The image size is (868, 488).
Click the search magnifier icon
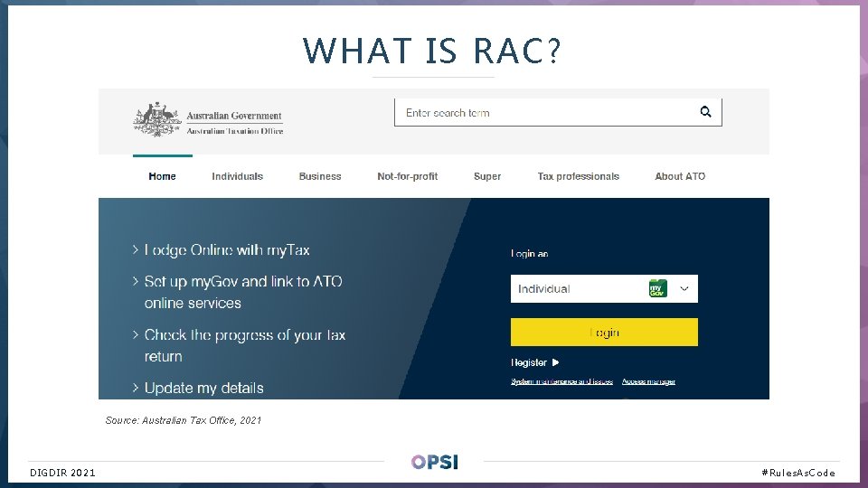705,112
